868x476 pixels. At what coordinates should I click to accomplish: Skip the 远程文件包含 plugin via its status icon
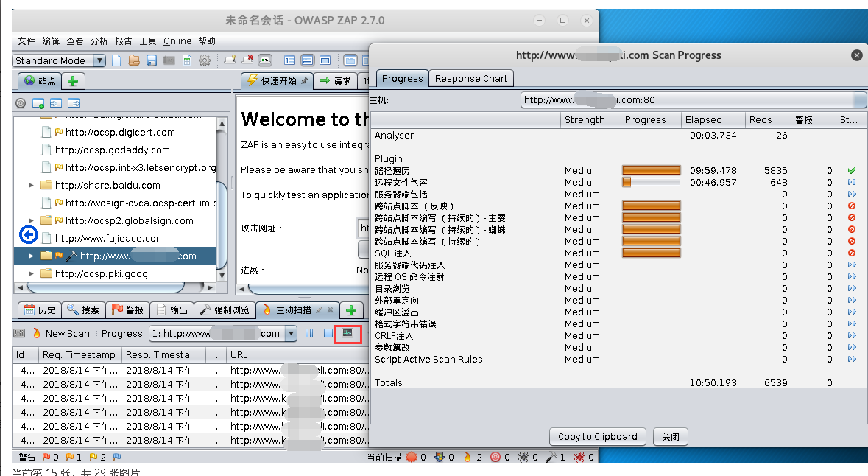pyautogui.click(x=851, y=182)
